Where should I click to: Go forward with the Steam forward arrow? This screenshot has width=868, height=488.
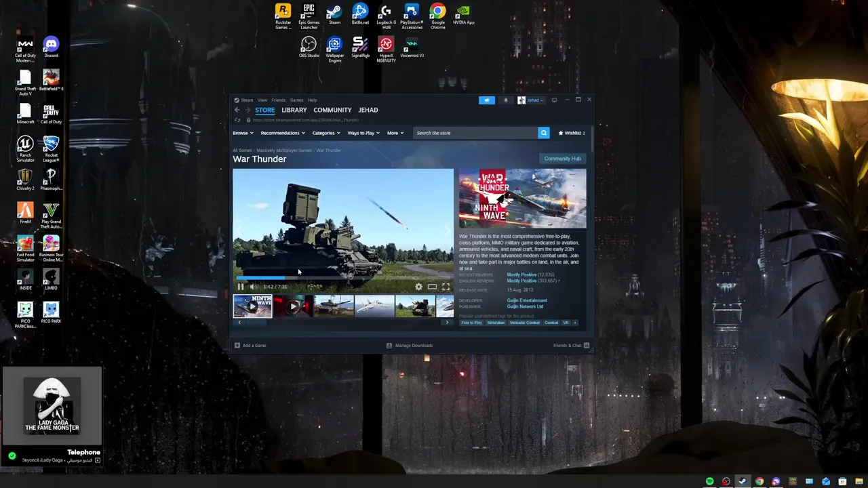pyautogui.click(x=248, y=110)
